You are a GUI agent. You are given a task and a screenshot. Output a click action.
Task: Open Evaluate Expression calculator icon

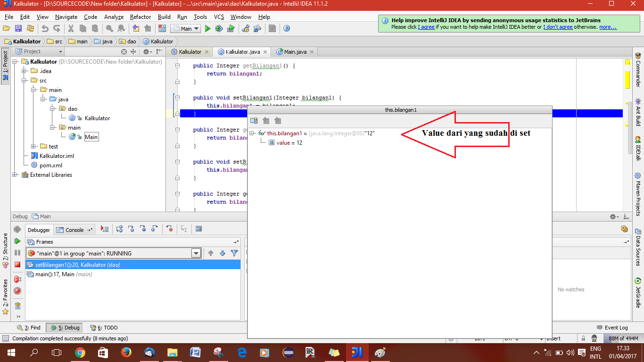click(x=198, y=229)
